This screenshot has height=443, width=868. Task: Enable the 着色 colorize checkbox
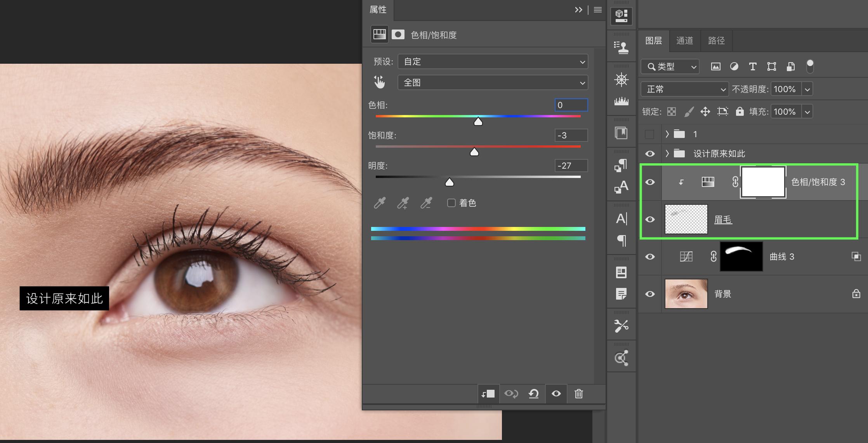coord(451,203)
